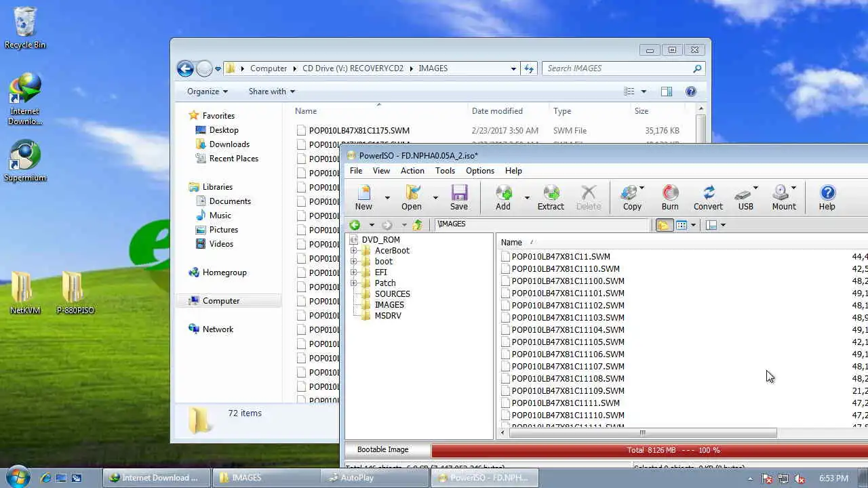Open the Action menu in PowerISO
The height and width of the screenshot is (488, 868).
pos(412,171)
